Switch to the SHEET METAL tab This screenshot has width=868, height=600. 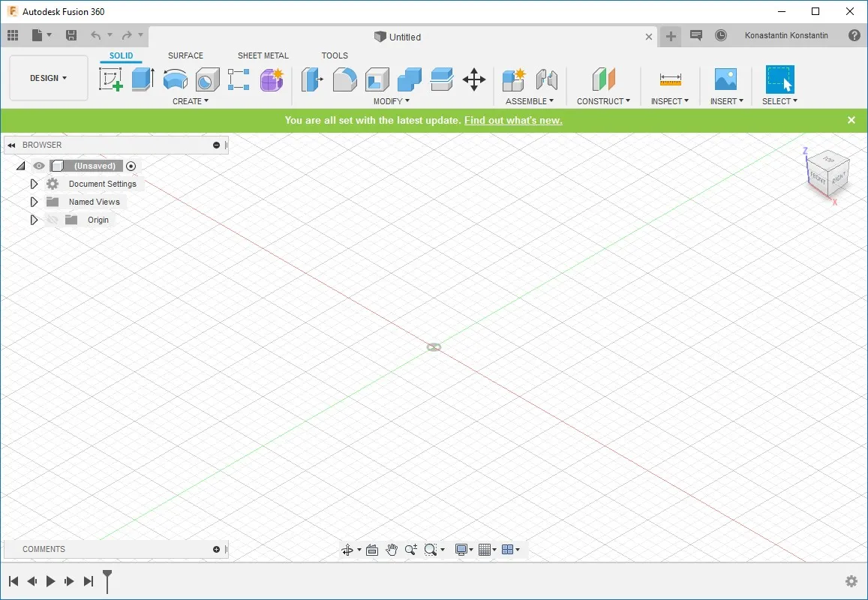tap(263, 55)
